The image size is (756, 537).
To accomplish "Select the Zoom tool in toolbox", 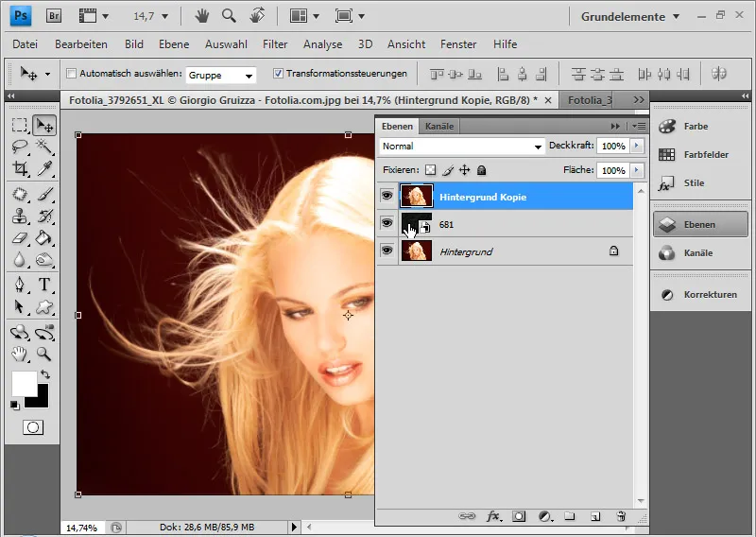I will (44, 355).
